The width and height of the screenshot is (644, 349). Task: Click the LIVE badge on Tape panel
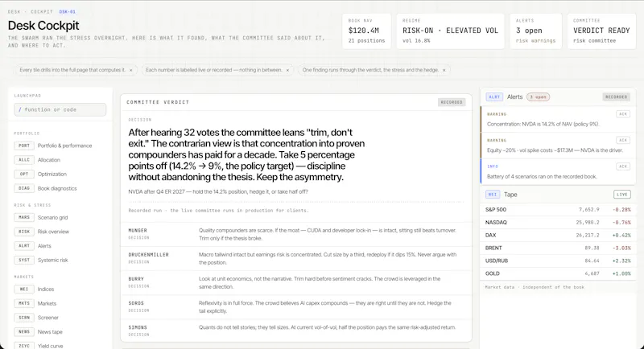(x=621, y=195)
